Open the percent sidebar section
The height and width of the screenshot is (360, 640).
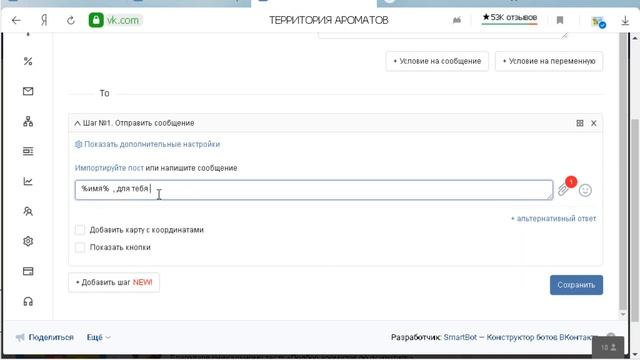click(28, 61)
